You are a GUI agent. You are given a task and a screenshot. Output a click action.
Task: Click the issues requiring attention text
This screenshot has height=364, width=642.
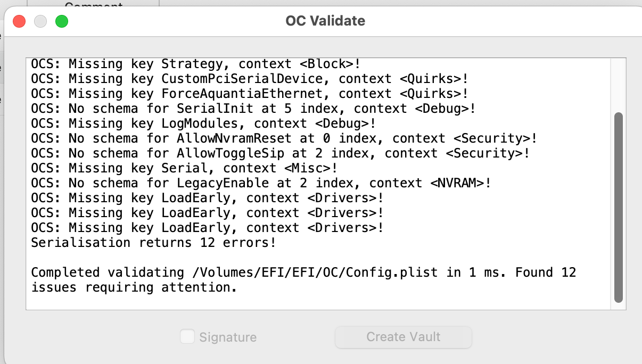coord(134,288)
